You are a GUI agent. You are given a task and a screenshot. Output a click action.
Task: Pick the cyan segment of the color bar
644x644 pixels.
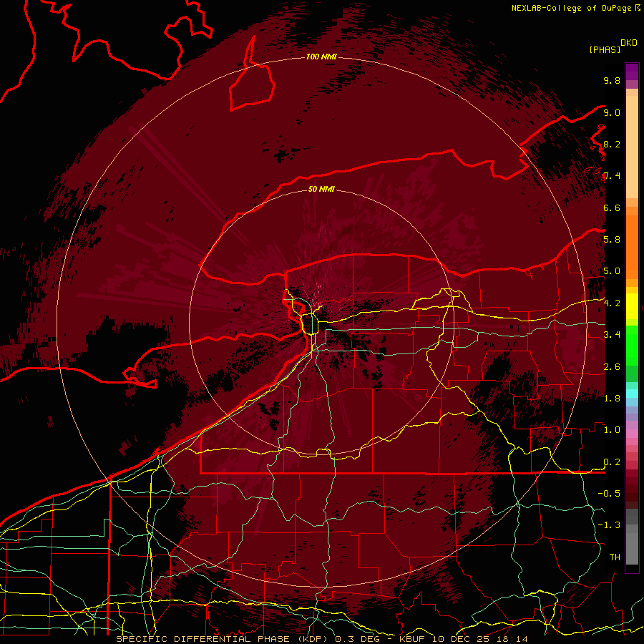tap(632, 393)
